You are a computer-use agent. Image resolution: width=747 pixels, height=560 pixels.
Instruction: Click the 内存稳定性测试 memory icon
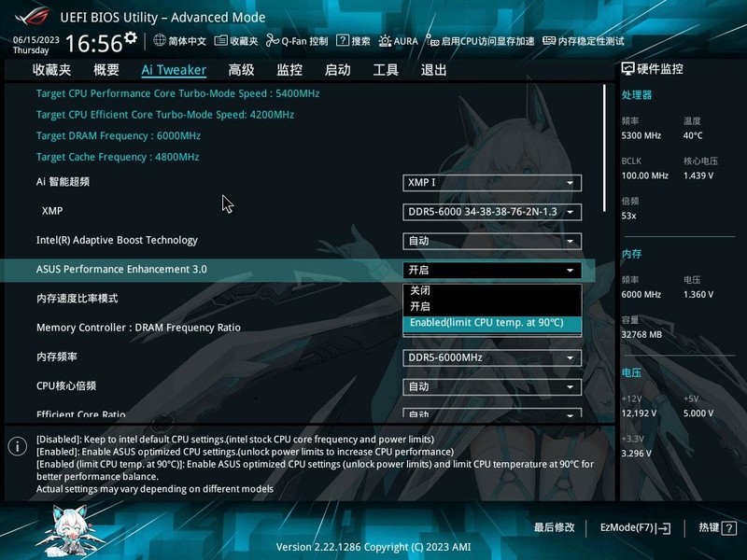(549, 41)
